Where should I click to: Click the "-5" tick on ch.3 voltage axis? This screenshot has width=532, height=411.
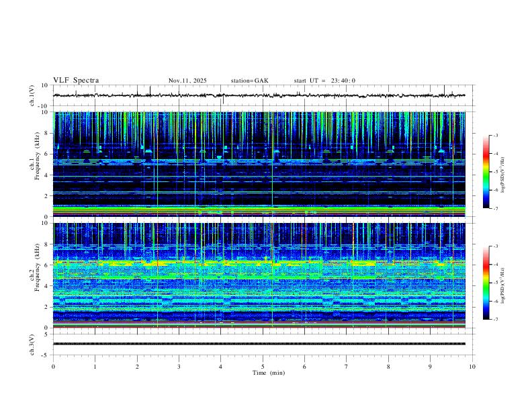[x=45, y=355]
